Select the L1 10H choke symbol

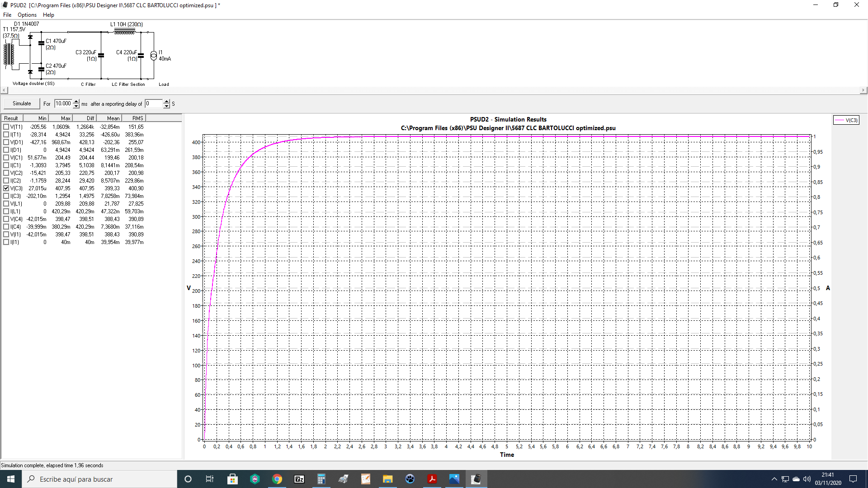125,31
